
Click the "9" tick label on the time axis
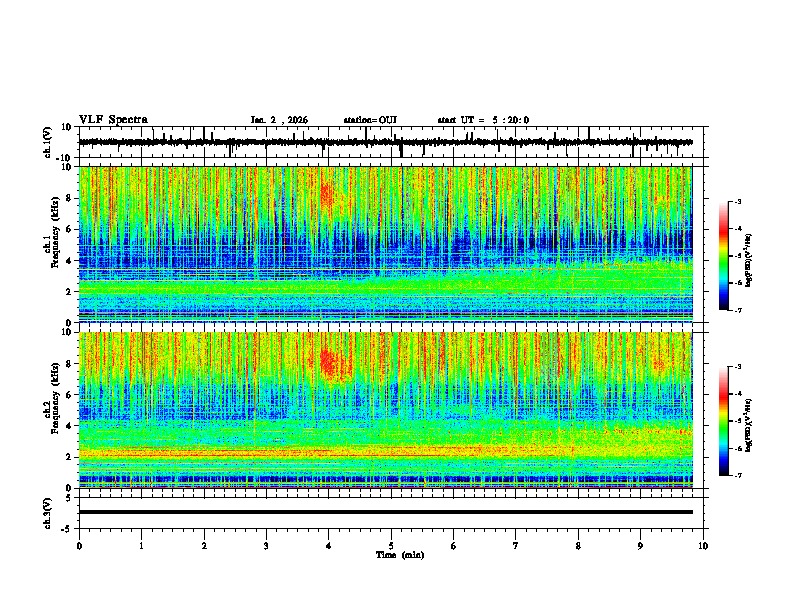click(640, 546)
